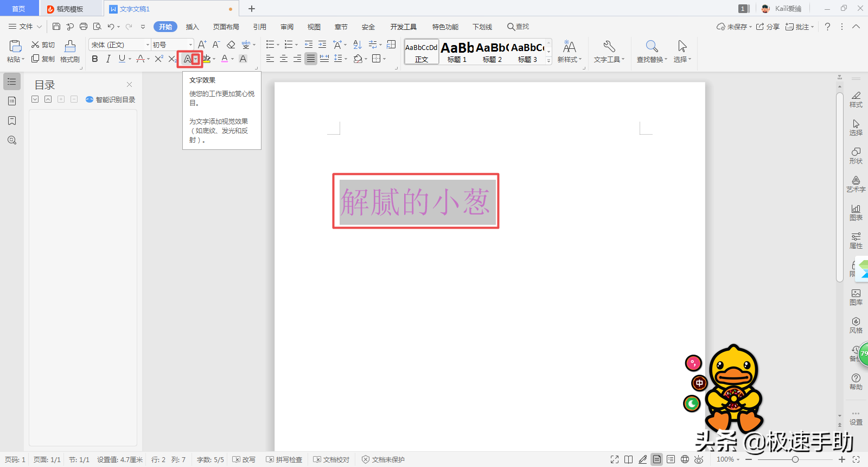Click the font color A button
The width and height of the screenshot is (868, 467).
pos(225,59)
